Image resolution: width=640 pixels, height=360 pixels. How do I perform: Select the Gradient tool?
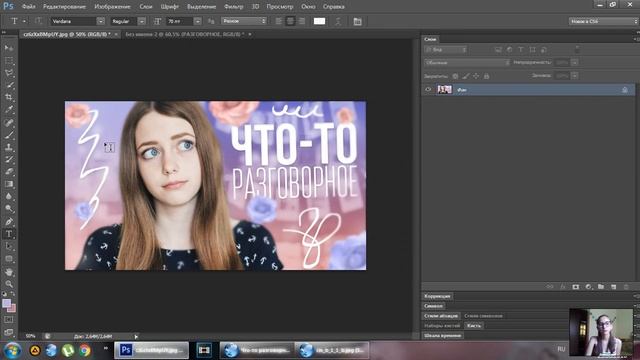pos(9,184)
